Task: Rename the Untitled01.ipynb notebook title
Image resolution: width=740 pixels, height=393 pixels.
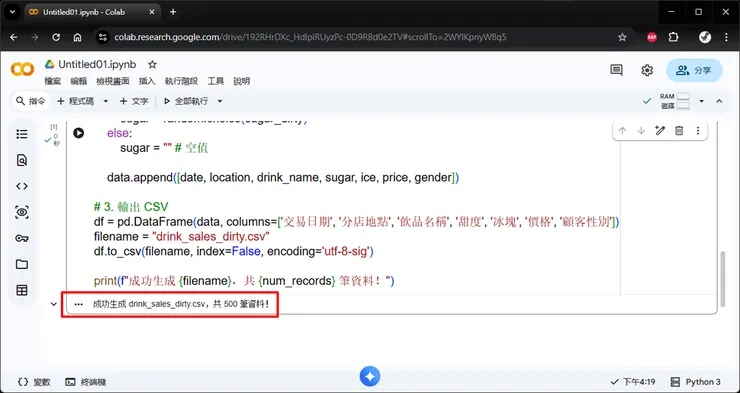Action: [x=97, y=65]
